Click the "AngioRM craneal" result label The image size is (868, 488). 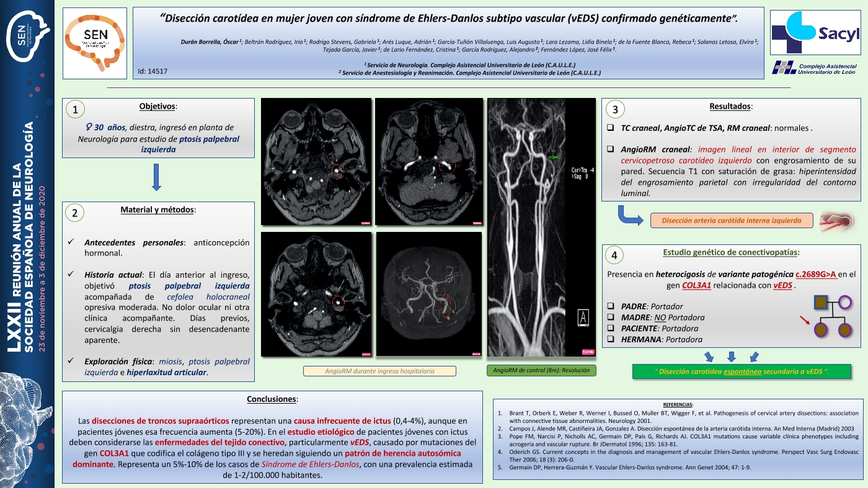click(656, 149)
